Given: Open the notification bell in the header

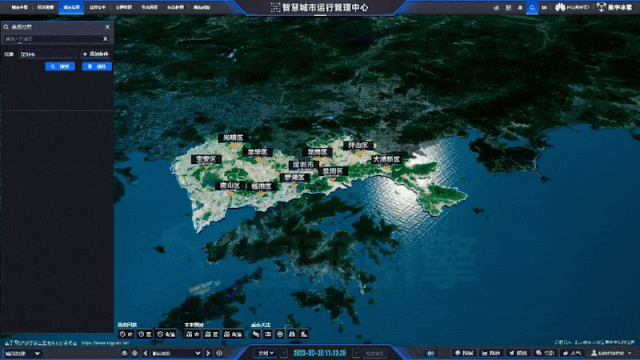Looking at the screenshot, I should click(520, 7).
